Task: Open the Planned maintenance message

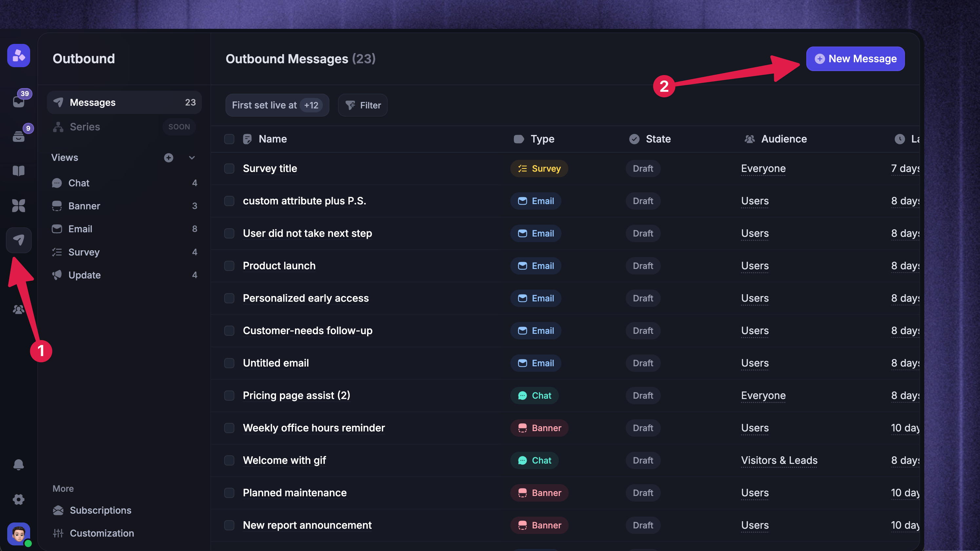Action: [294, 492]
